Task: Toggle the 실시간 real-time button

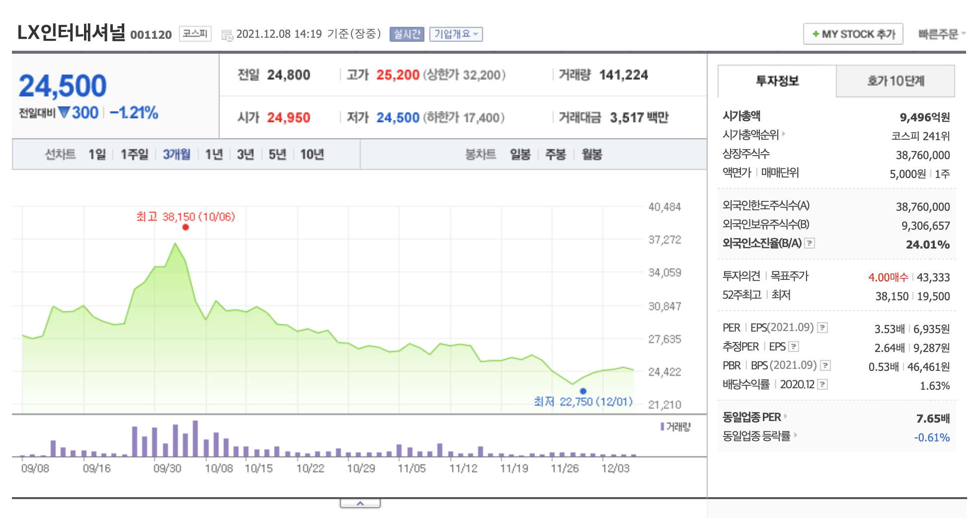Action: (407, 34)
